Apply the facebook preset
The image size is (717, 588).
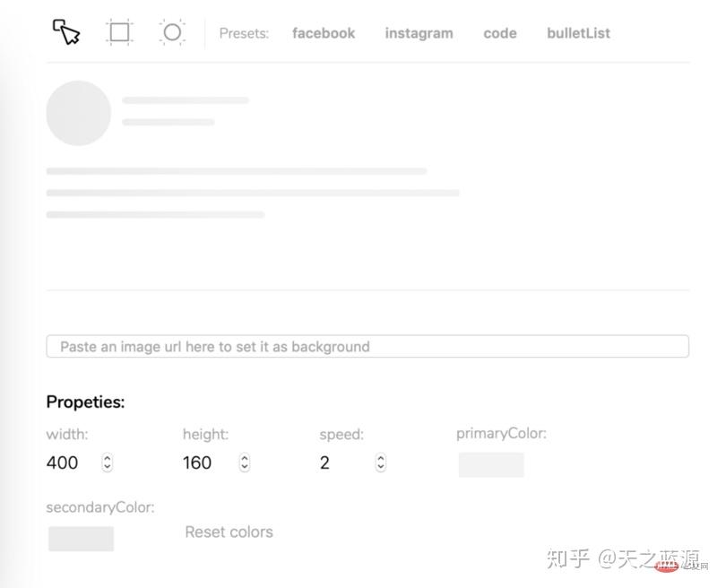coord(324,33)
